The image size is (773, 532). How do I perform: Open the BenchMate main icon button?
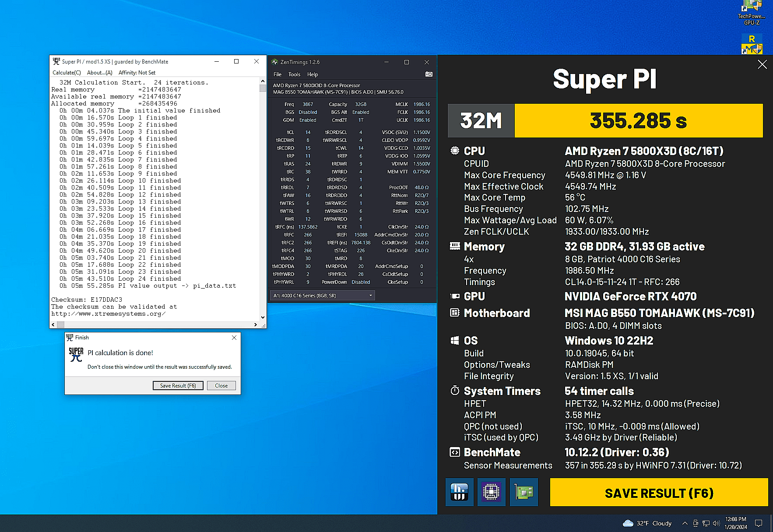(459, 492)
